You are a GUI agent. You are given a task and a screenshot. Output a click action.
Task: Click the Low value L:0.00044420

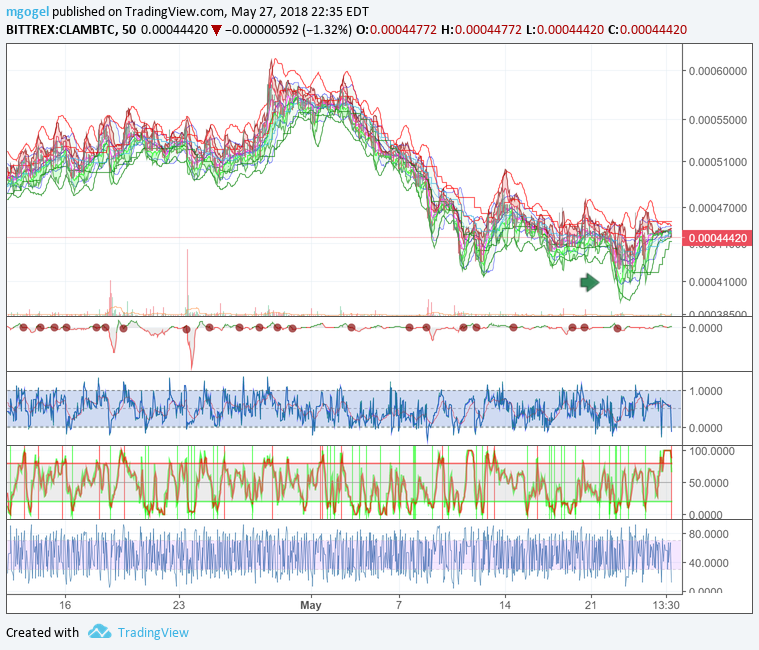[564, 30]
